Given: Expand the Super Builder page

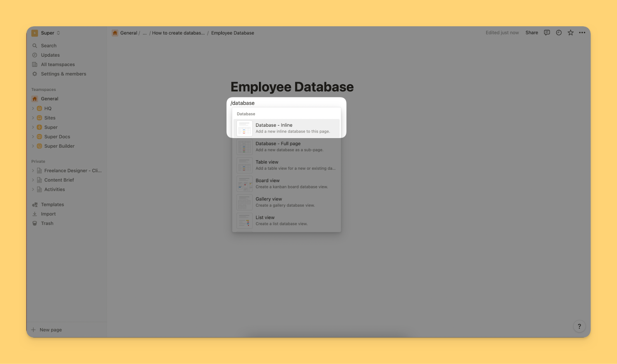Looking at the screenshot, I should 33,146.
